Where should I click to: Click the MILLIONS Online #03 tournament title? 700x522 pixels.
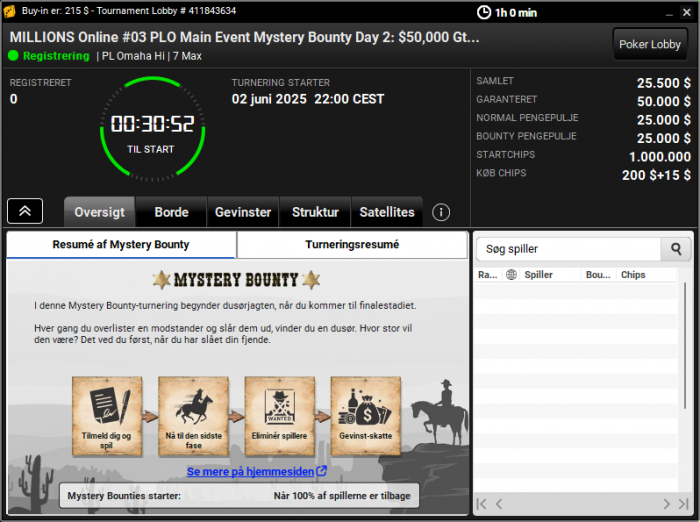tap(244, 37)
